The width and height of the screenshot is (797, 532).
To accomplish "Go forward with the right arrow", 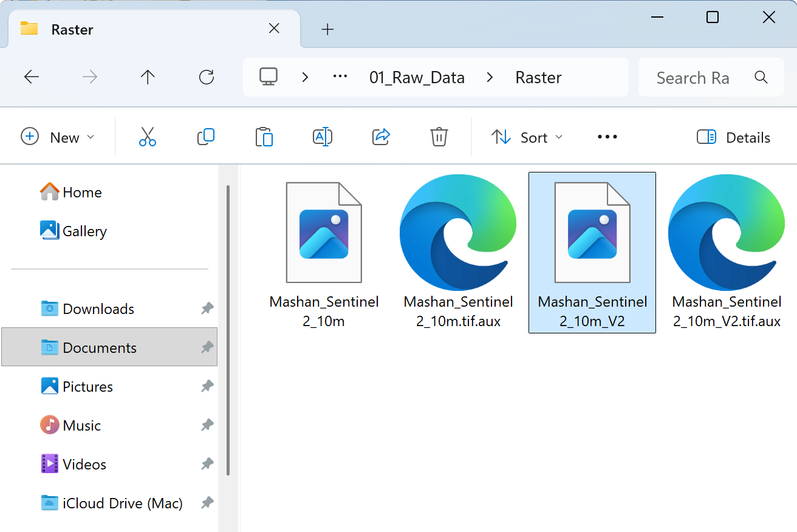I will (x=90, y=77).
